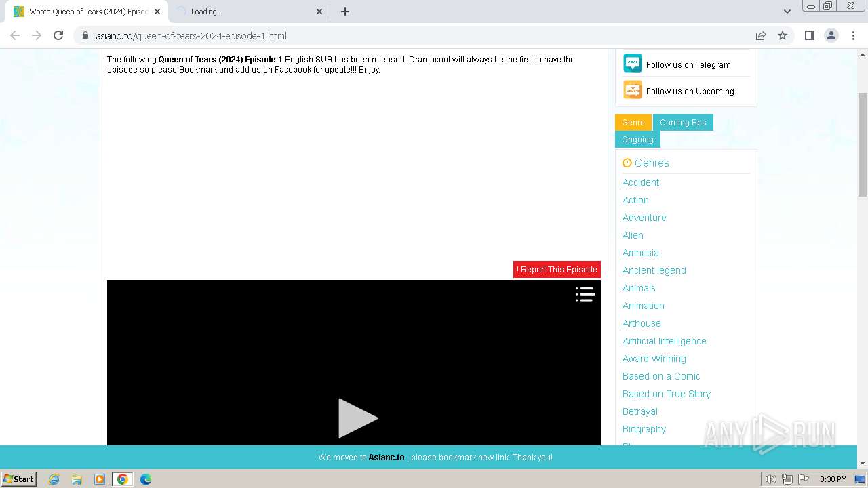Click Asianc.to link in bottom banner

pyautogui.click(x=387, y=457)
